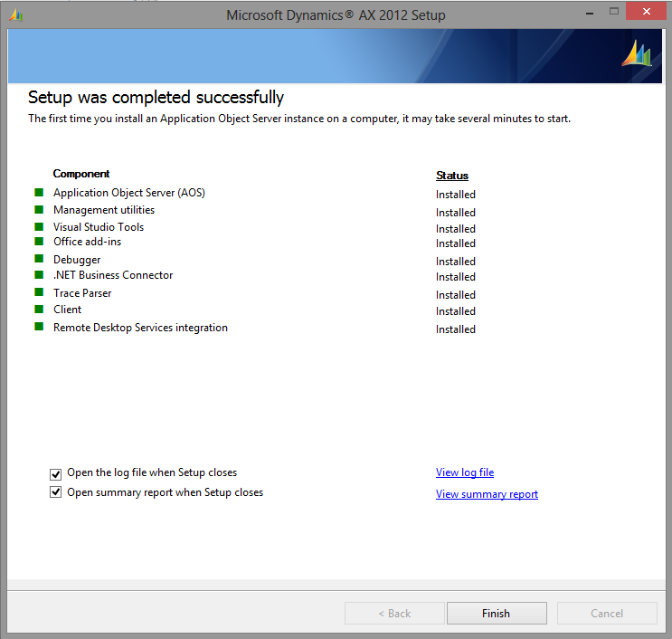This screenshot has height=639, width=672.
Task: Click the first-time AOS install note text
Action: [299, 119]
